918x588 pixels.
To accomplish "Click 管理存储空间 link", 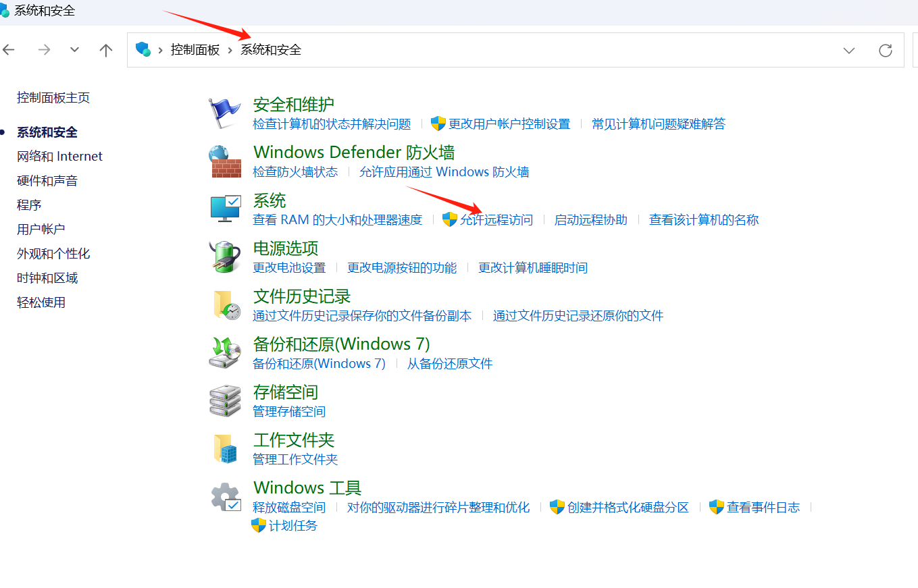I will click(x=289, y=412).
